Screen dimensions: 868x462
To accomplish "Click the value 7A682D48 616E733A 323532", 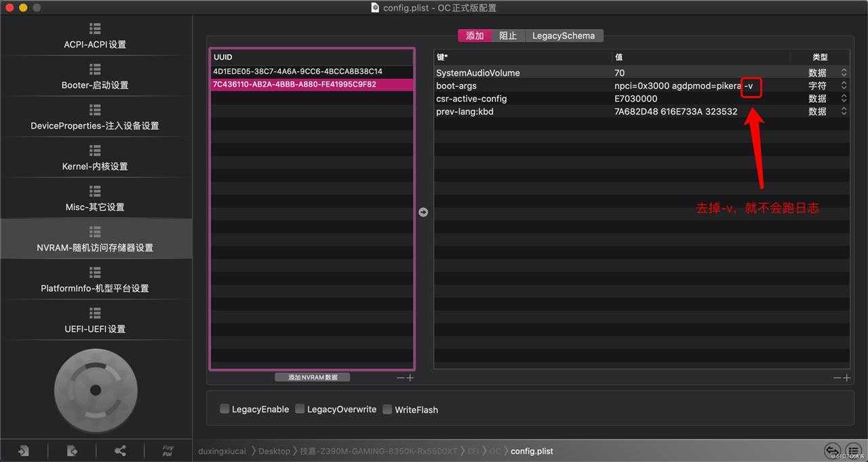I will 675,112.
